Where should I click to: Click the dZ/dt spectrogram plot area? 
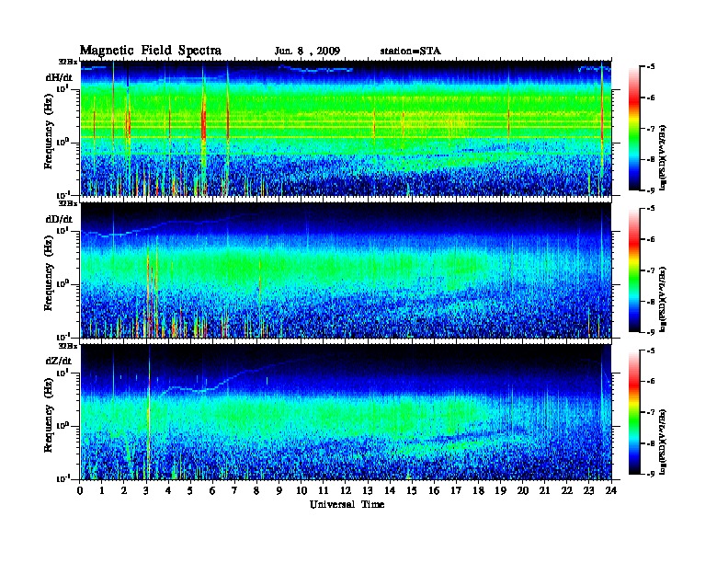pos(346,412)
